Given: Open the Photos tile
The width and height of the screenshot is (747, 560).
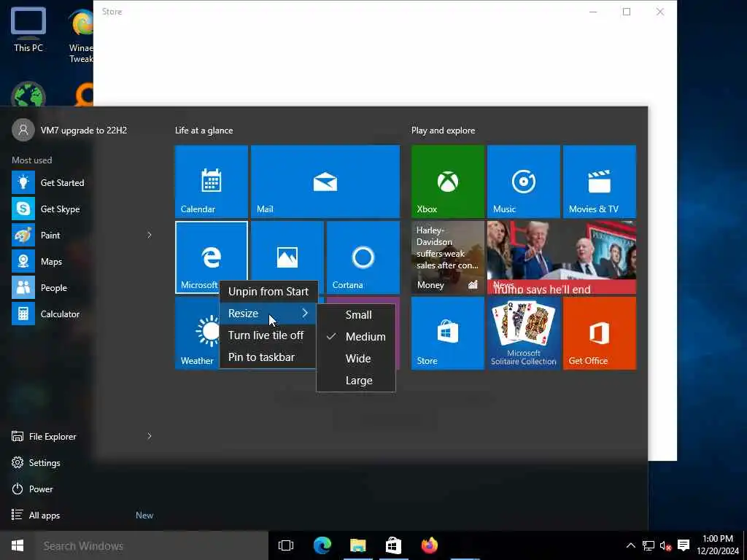Looking at the screenshot, I should coord(287,251).
